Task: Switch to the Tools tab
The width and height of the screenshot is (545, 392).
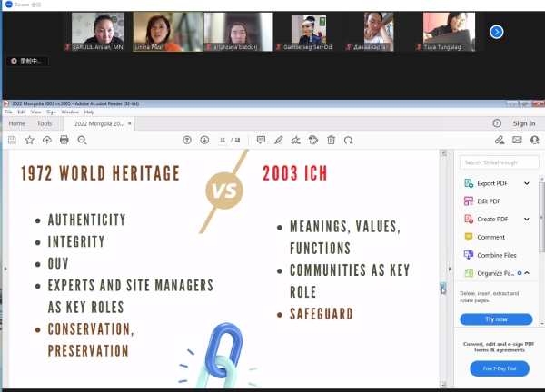Action: (x=45, y=123)
